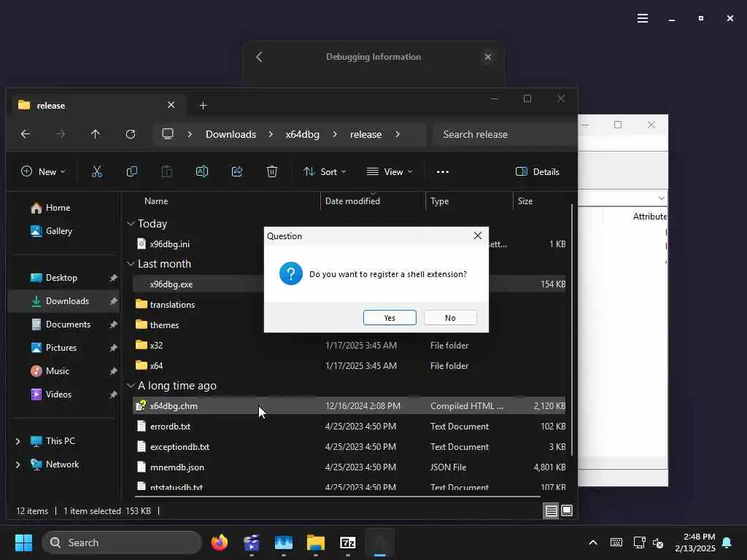Open the View dropdown menu
The image size is (747, 560).
(390, 171)
